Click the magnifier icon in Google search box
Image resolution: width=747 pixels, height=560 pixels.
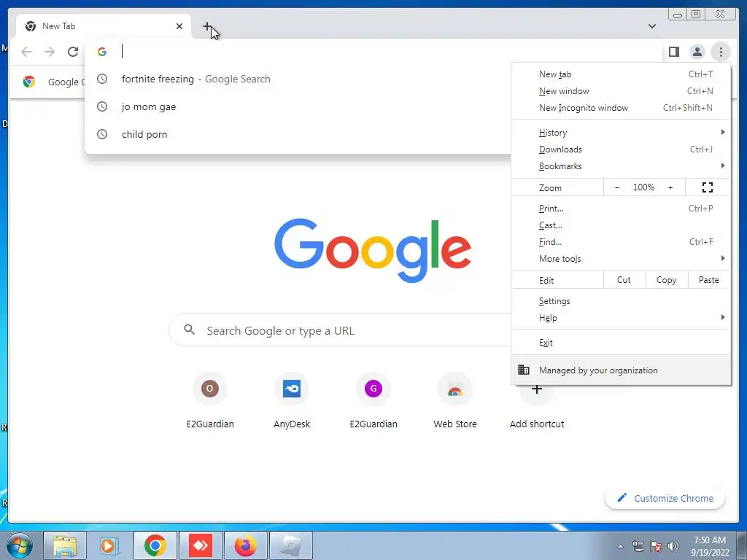(189, 330)
